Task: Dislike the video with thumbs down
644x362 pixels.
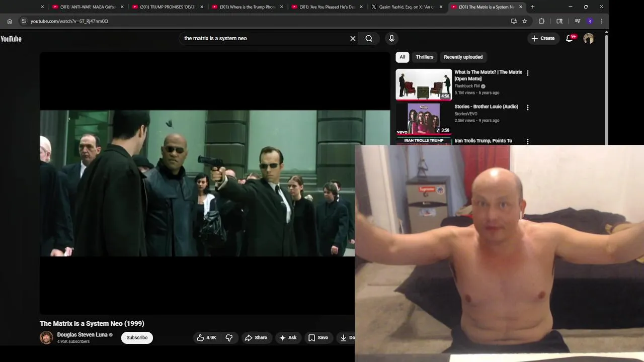Action: [x=229, y=338]
